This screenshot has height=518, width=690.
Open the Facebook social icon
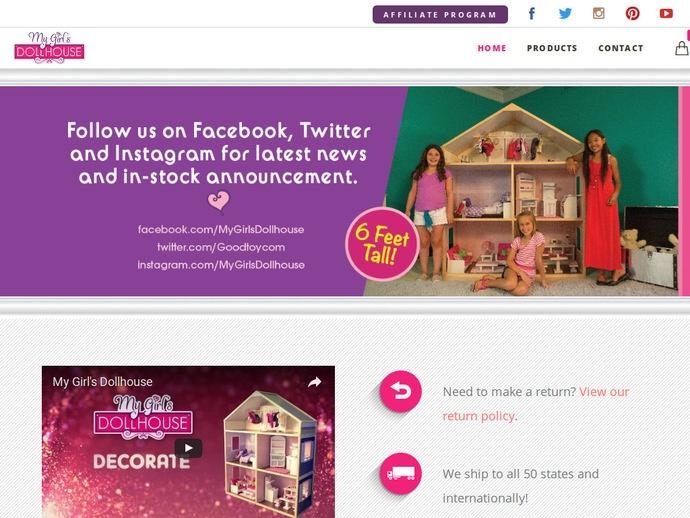[x=532, y=14]
